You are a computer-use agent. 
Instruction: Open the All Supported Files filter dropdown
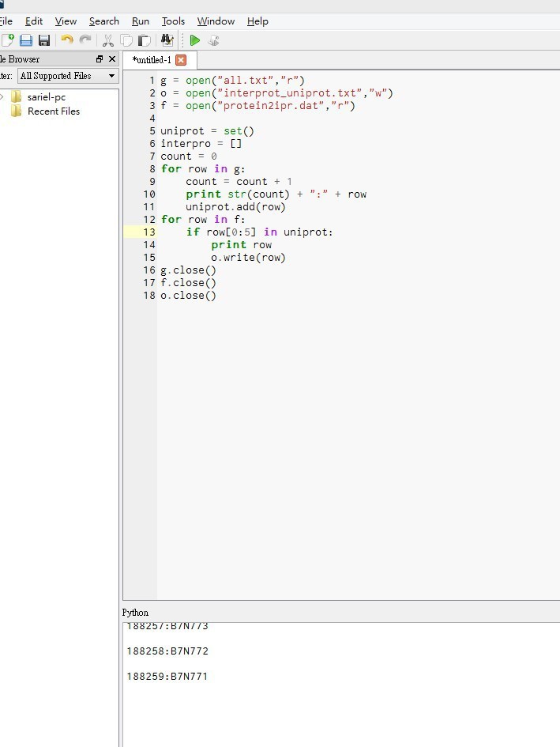(67, 76)
